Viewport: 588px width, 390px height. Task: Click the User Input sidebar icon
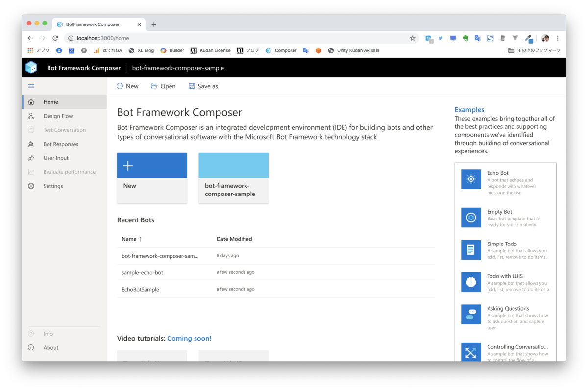pyautogui.click(x=31, y=158)
